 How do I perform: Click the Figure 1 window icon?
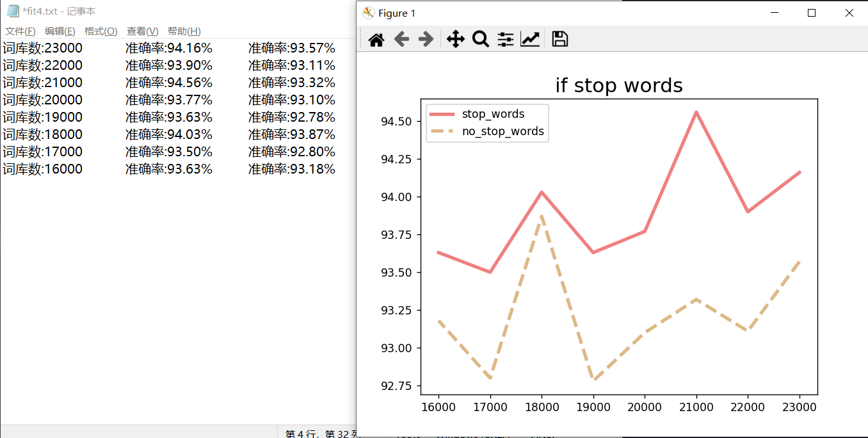368,13
